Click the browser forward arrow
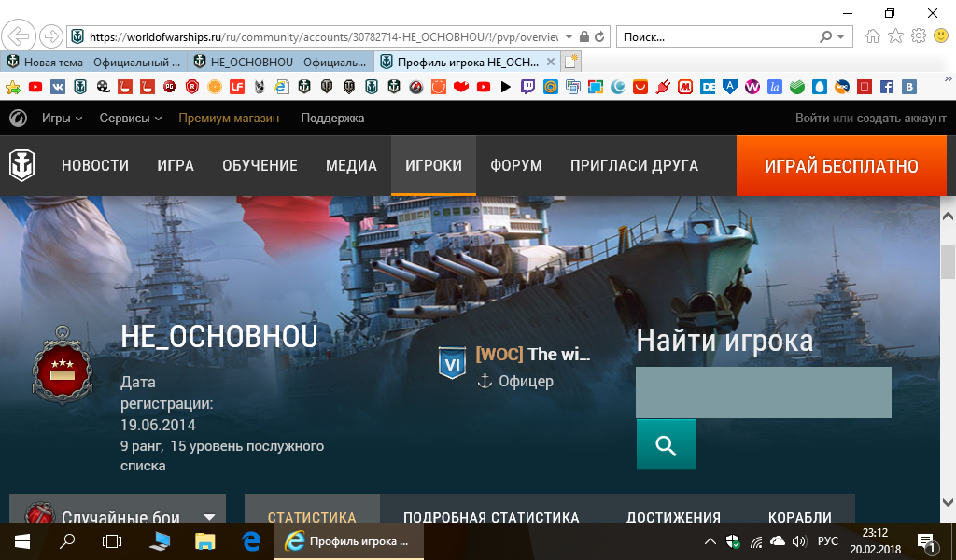Image resolution: width=956 pixels, height=560 pixels. click(x=51, y=36)
